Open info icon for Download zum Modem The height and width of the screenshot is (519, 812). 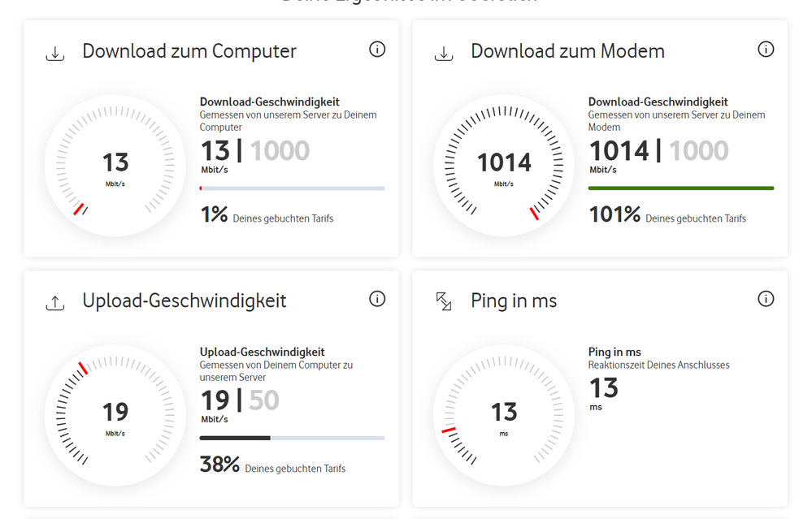coord(766,50)
